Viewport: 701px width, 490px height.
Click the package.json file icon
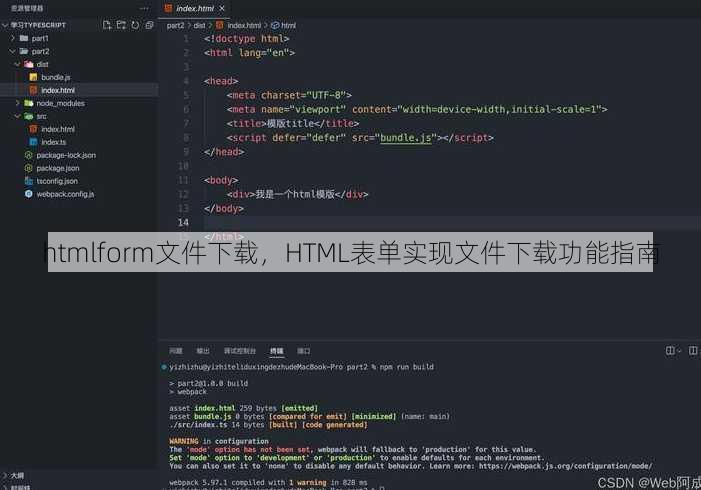coord(29,168)
